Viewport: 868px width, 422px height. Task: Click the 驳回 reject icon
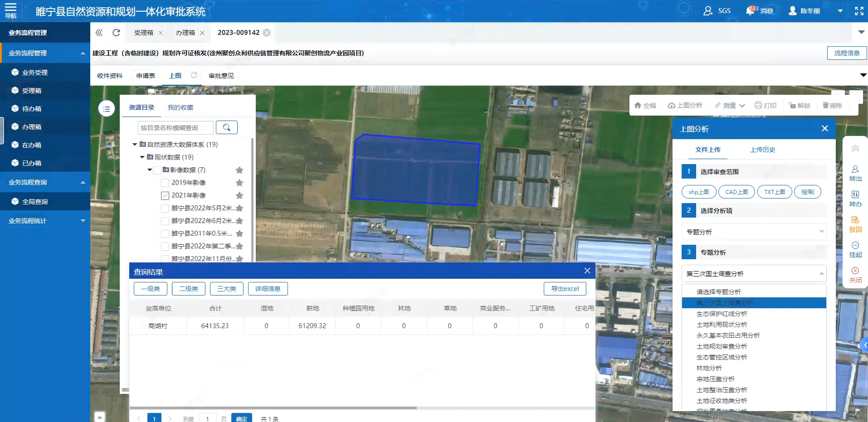pos(855,224)
